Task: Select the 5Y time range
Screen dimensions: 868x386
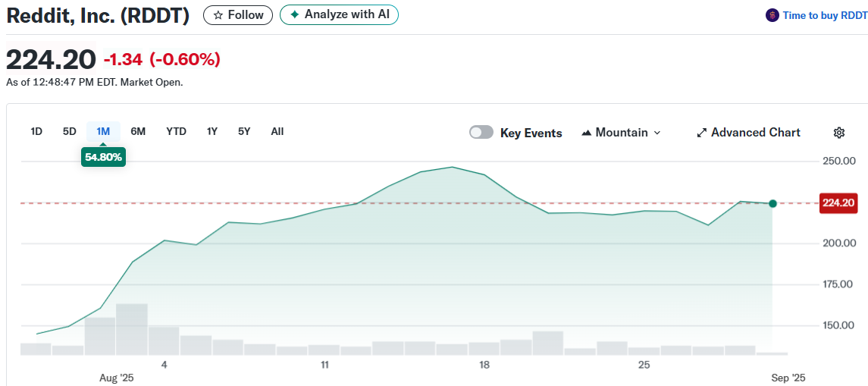Action: coord(244,132)
